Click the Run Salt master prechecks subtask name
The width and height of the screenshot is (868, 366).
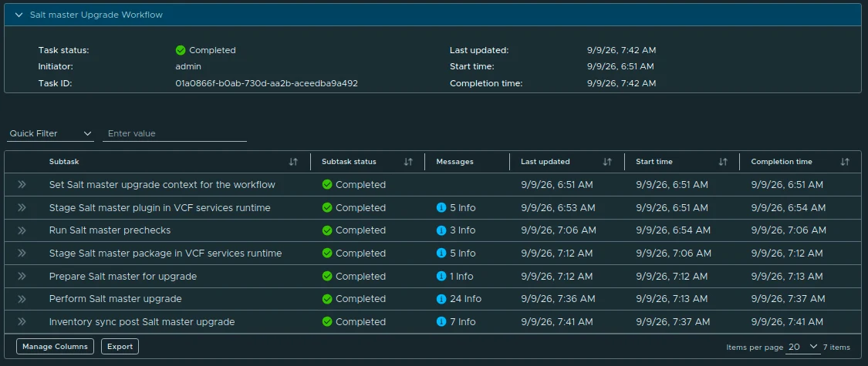pos(110,230)
